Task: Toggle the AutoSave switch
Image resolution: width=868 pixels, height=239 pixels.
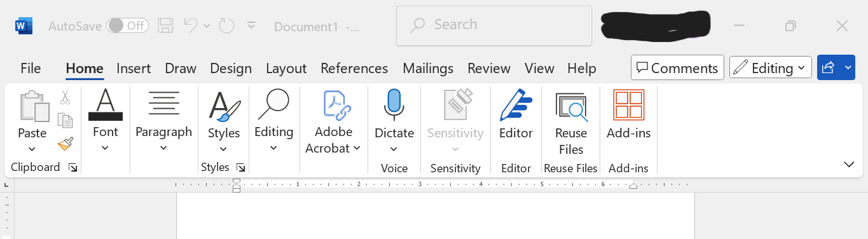Action: (127, 25)
